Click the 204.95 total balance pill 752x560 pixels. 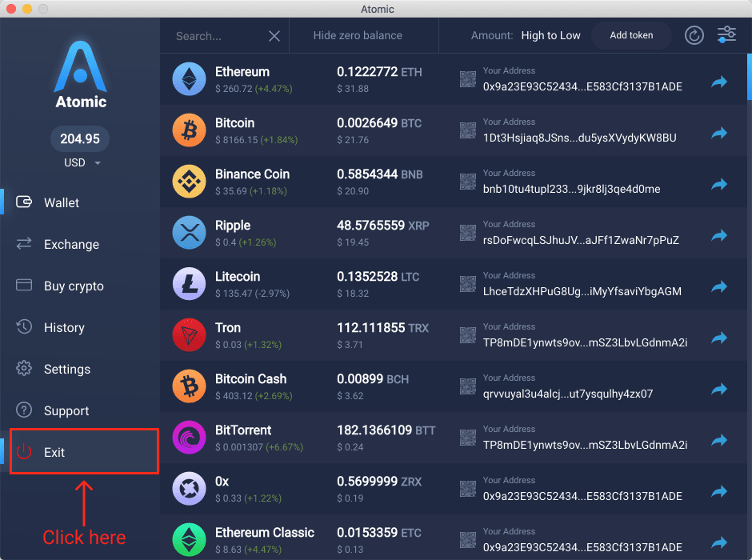pyautogui.click(x=80, y=139)
